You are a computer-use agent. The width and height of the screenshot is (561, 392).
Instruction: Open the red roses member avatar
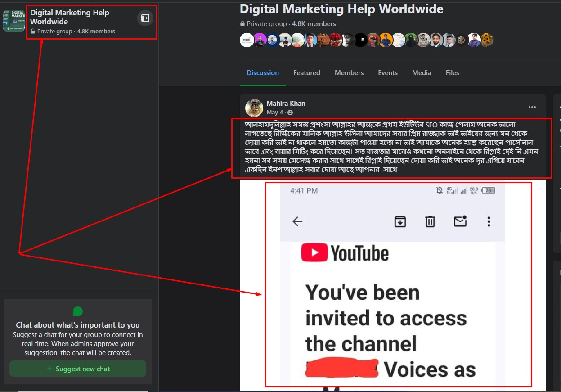point(335,41)
